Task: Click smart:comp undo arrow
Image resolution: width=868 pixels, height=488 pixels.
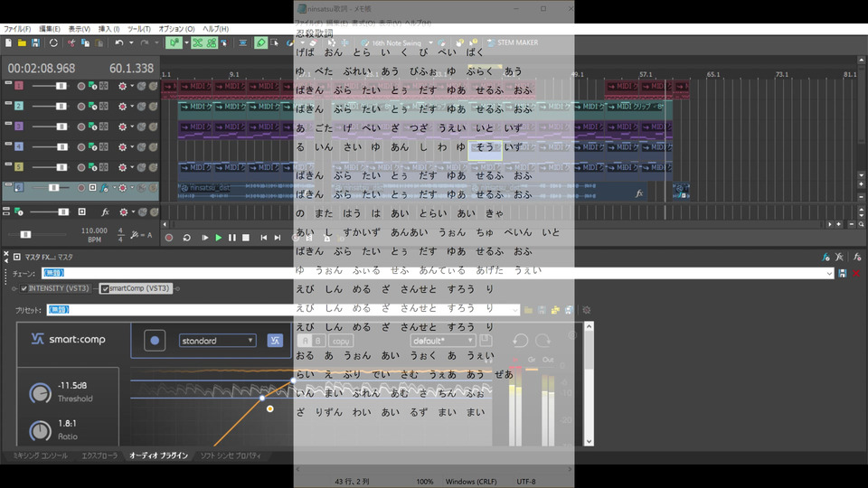Action: point(520,341)
